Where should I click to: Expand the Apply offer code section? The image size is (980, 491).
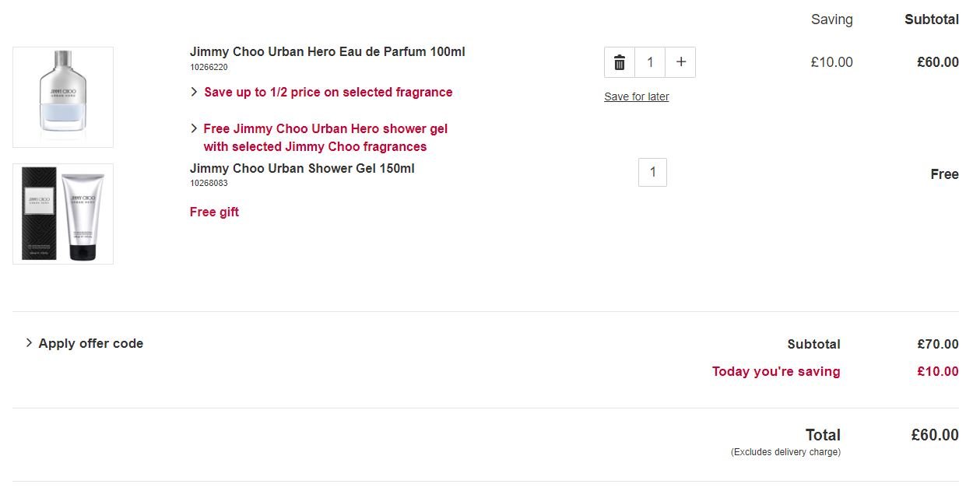pyautogui.click(x=84, y=343)
